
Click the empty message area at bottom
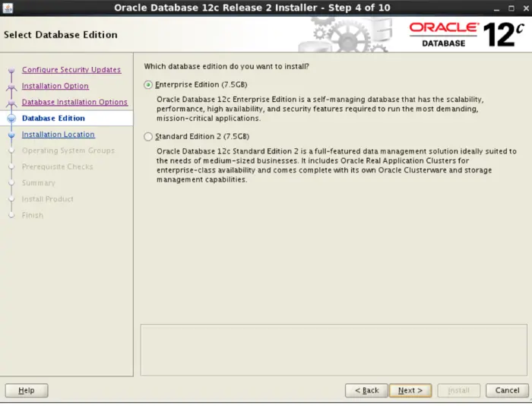(334, 350)
